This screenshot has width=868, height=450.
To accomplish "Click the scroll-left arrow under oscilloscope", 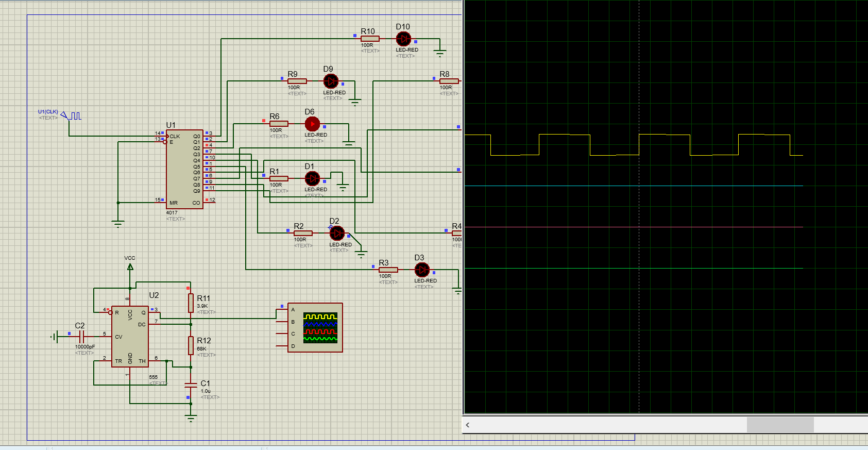I will 468,425.
